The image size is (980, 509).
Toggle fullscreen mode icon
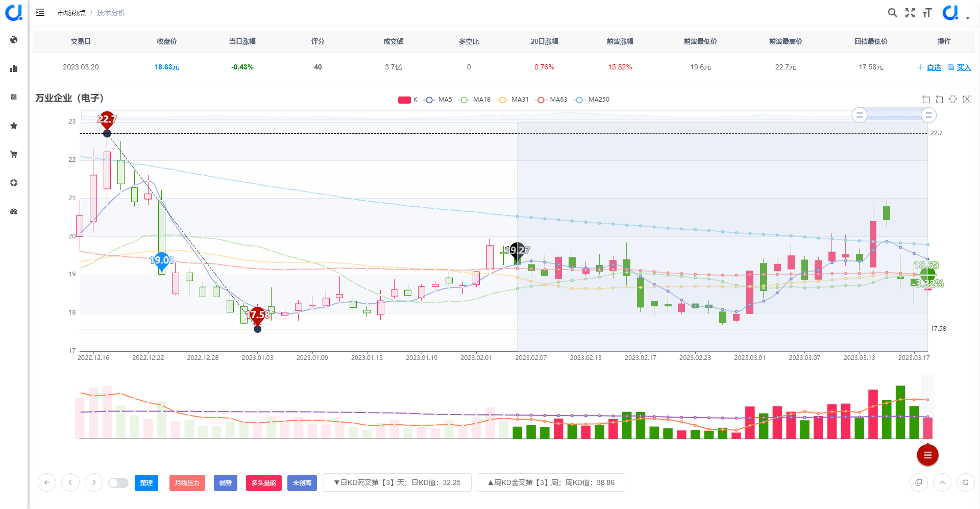pos(910,13)
